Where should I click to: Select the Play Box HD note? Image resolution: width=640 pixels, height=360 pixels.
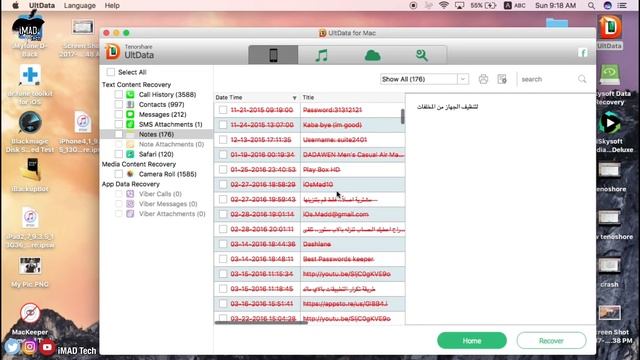(x=309, y=169)
